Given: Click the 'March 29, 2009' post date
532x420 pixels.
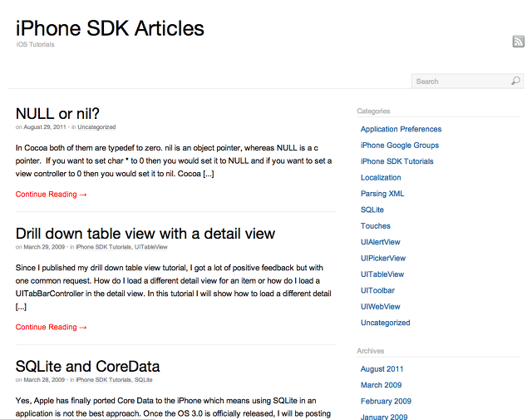Looking at the screenshot, I should 44,247.
